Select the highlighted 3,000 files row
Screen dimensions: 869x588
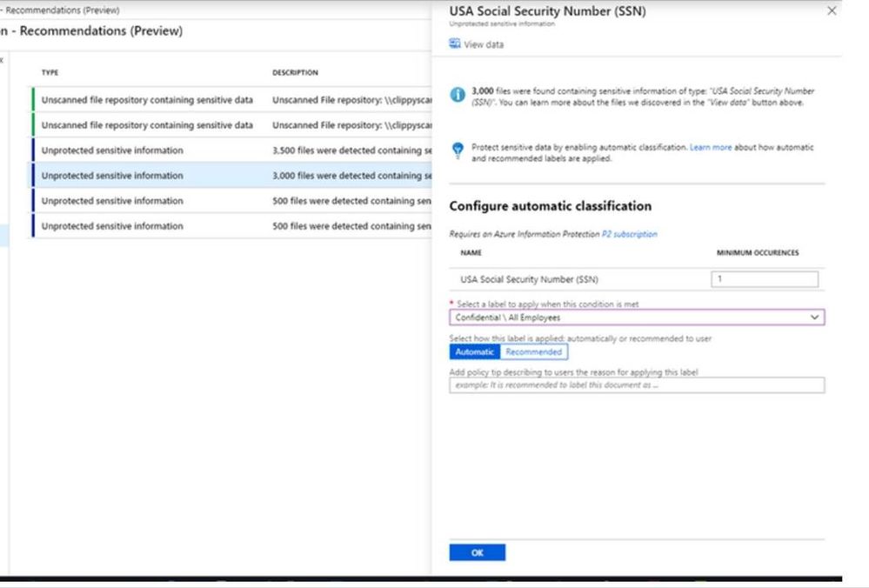(231, 176)
